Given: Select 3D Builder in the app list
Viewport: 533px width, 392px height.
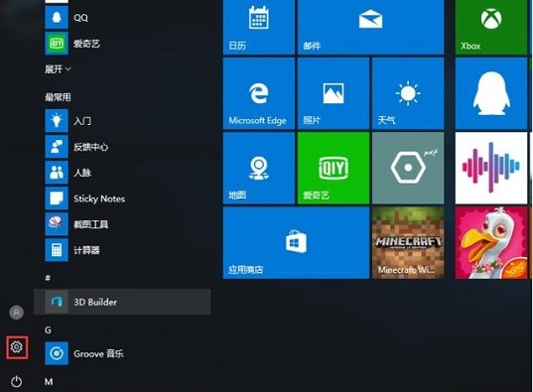Looking at the screenshot, I should coord(122,302).
